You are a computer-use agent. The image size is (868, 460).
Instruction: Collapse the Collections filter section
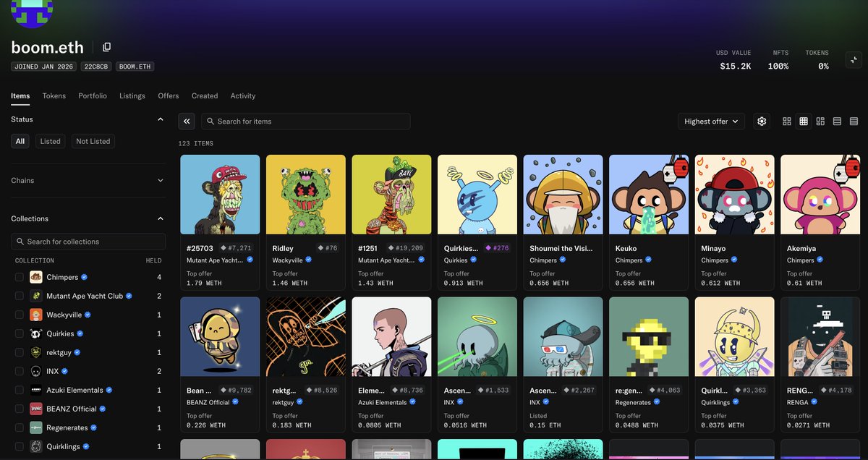point(161,218)
